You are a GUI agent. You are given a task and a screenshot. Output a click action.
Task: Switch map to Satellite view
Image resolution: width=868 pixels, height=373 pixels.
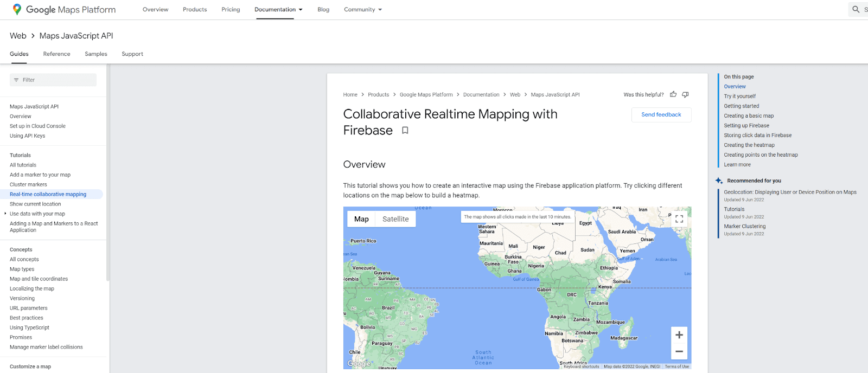395,219
